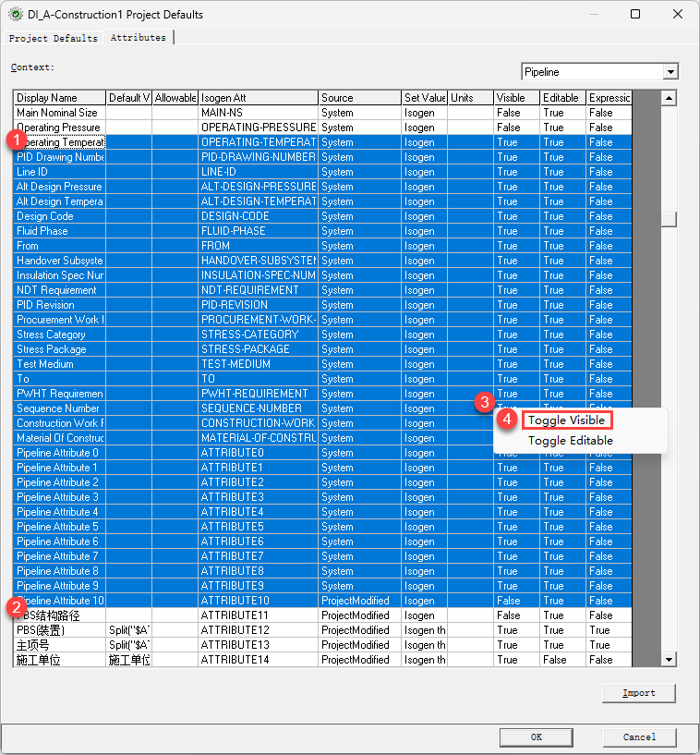Close the Project Defaults dialog
700x755 pixels.
tap(678, 15)
